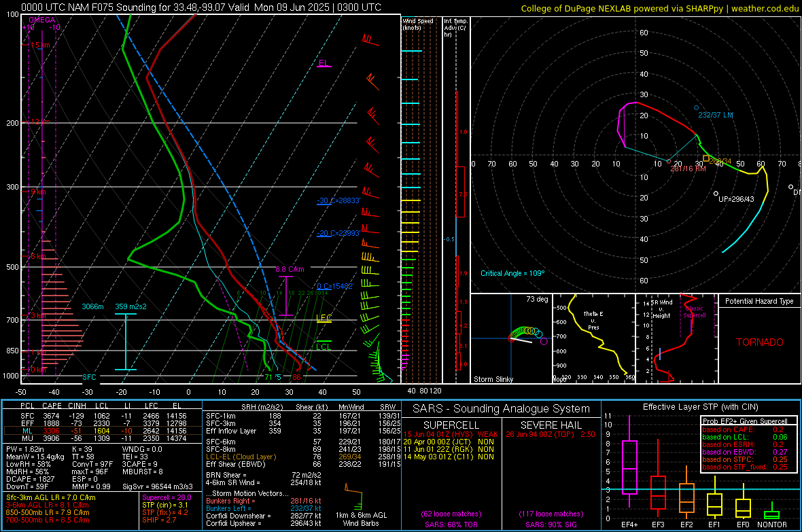Screen dimensions: 802x532
Task: Click the 'SARS: 68% TOR' result
Action: click(x=451, y=525)
